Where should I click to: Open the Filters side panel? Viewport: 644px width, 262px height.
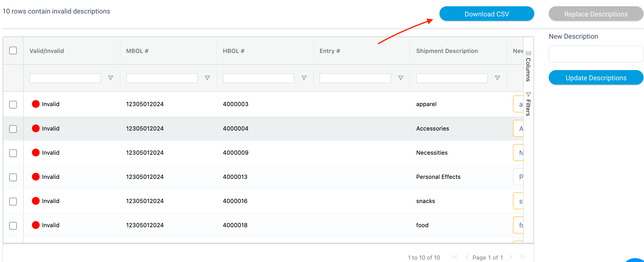pyautogui.click(x=528, y=104)
